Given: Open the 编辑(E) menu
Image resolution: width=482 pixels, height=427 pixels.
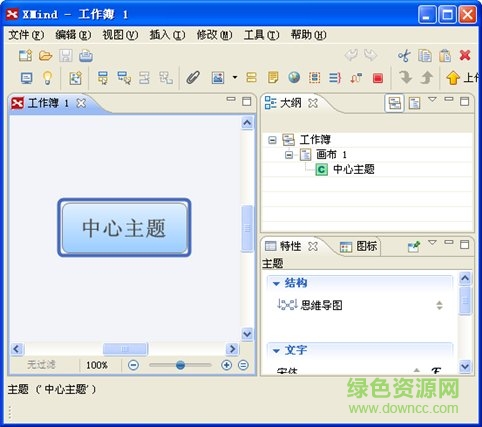Looking at the screenshot, I should 73,35.
